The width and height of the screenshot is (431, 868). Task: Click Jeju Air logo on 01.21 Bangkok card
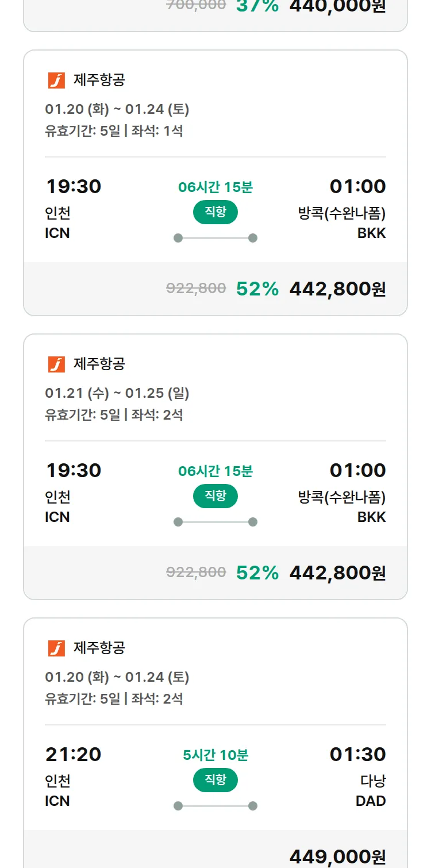tap(56, 364)
